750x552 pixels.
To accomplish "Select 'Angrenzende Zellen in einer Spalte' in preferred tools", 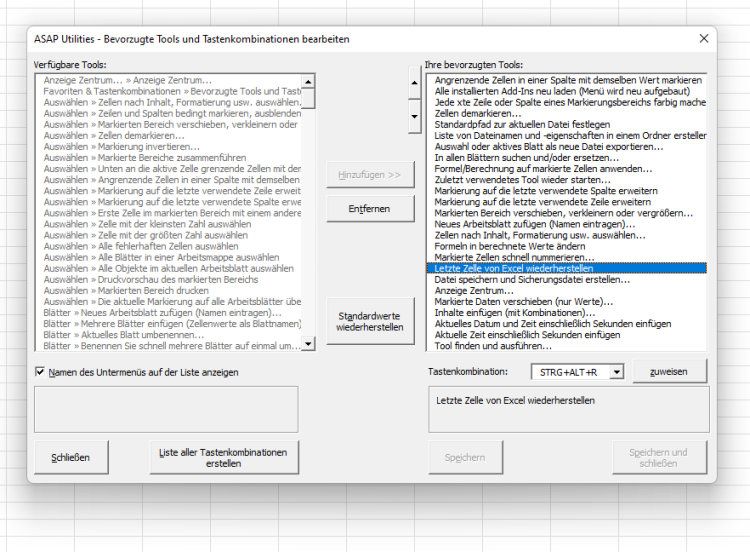I will point(568,80).
